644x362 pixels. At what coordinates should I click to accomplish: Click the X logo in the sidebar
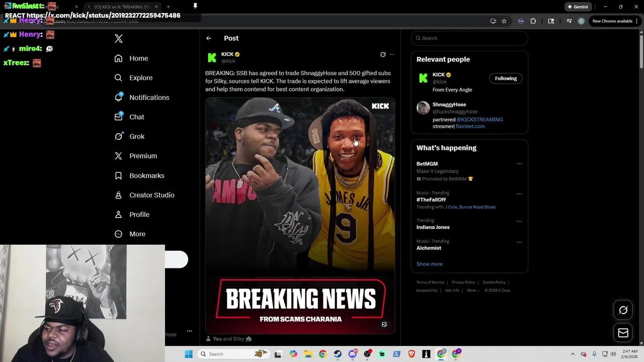(119, 39)
